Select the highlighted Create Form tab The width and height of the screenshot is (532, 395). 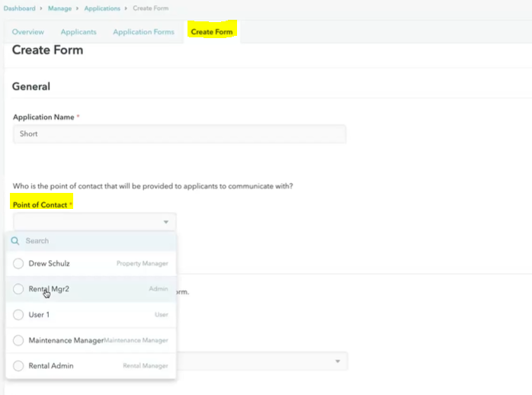pyautogui.click(x=213, y=32)
